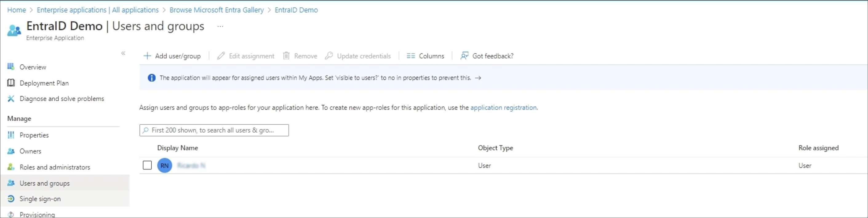868x218 pixels.
Task: Click the Add user/group plus icon
Action: (x=147, y=56)
